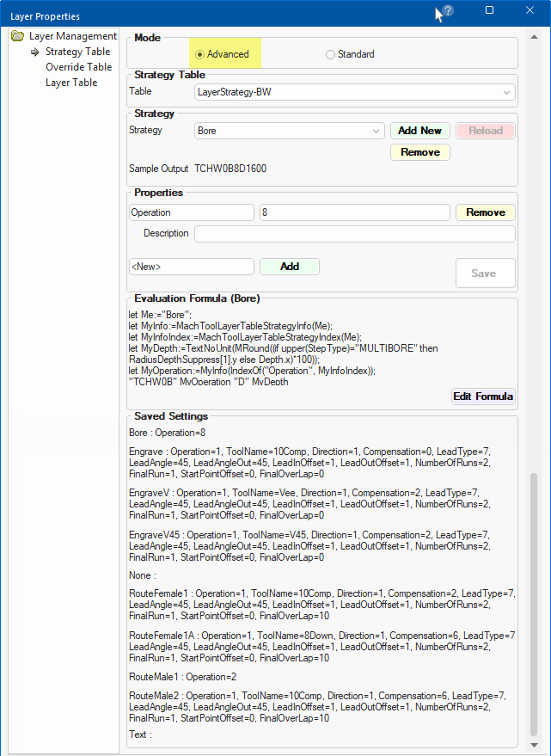Select the Standard mode radio button
The height and width of the screenshot is (756, 551).
[x=330, y=54]
